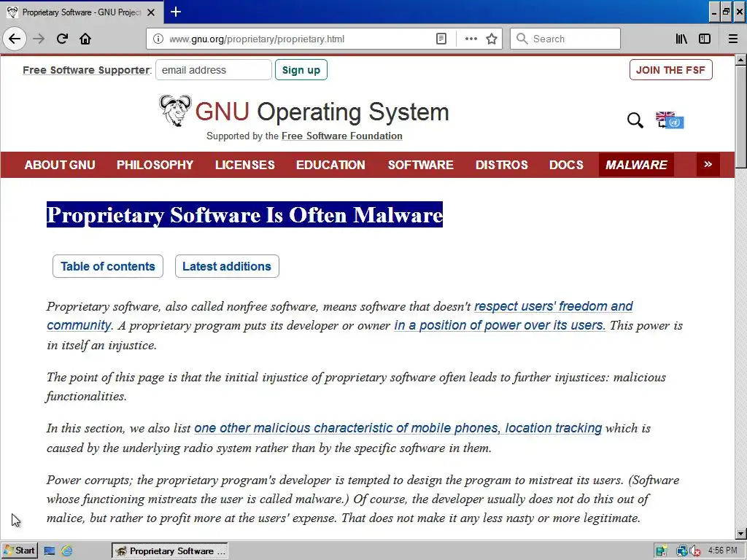Follow 'in a position of power' link

(498, 325)
